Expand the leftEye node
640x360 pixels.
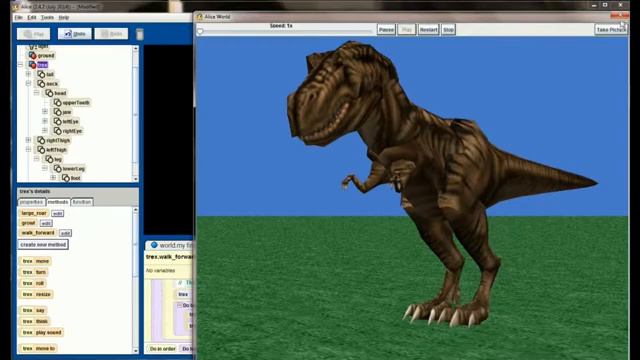45,121
